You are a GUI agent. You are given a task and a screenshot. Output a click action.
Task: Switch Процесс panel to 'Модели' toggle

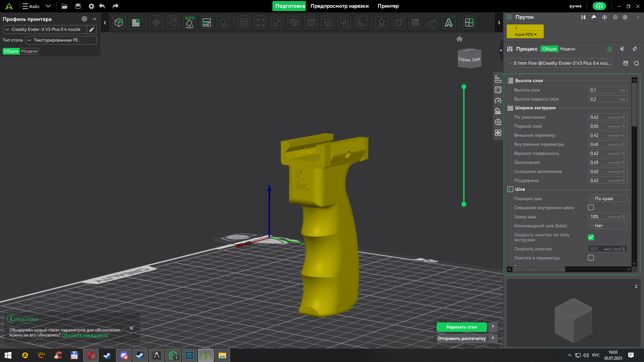pos(568,49)
